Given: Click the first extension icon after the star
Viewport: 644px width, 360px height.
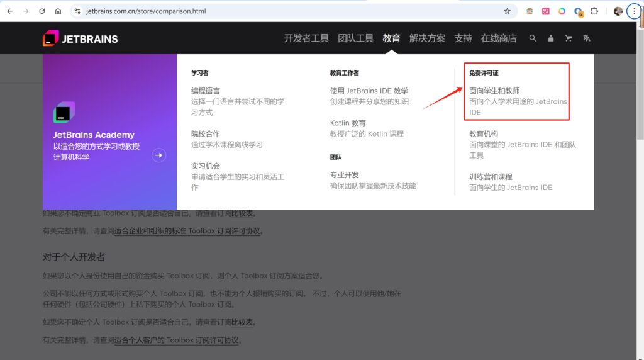Looking at the screenshot, I should pyautogui.click(x=530, y=11).
